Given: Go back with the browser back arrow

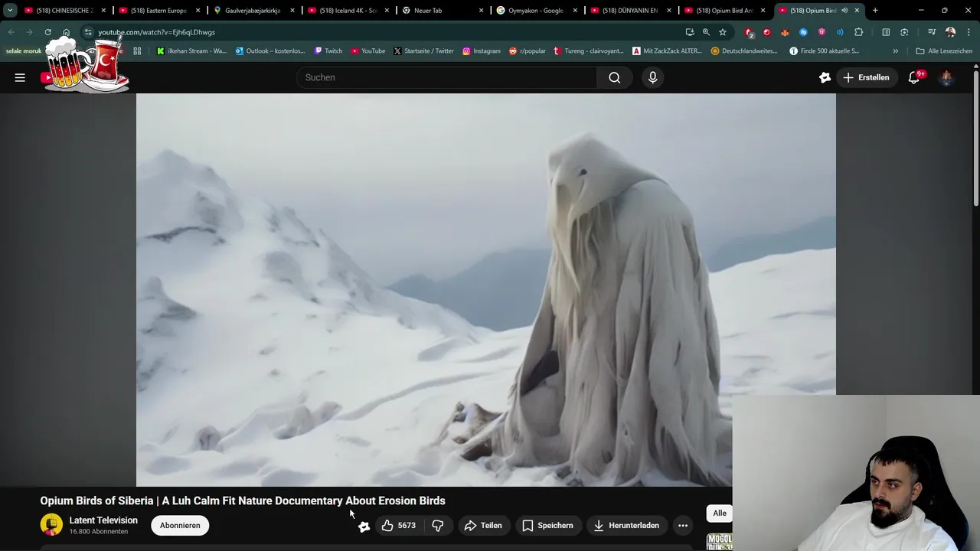Looking at the screenshot, I should (11, 32).
